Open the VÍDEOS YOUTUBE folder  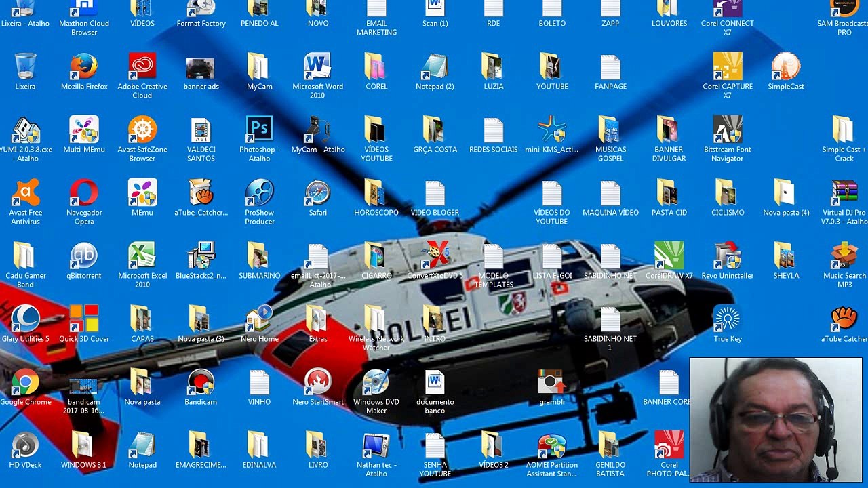[x=376, y=130]
